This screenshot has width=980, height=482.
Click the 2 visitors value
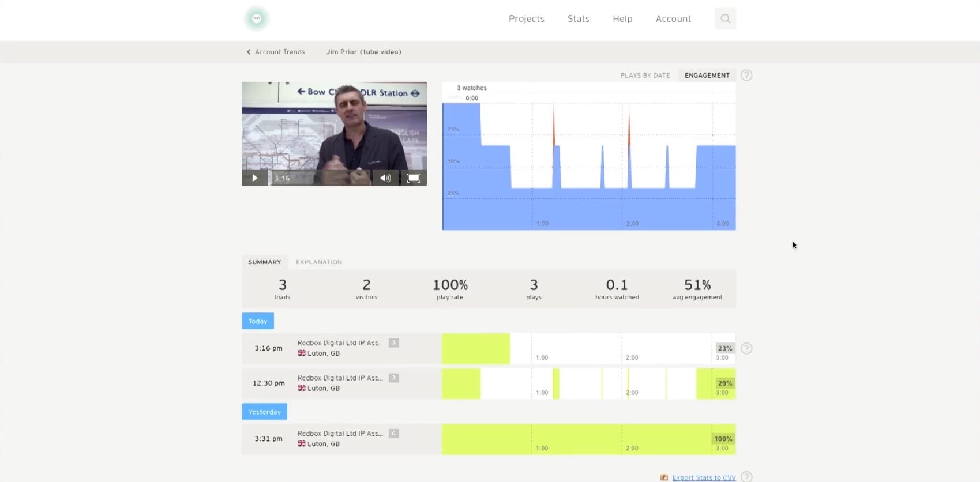click(366, 285)
